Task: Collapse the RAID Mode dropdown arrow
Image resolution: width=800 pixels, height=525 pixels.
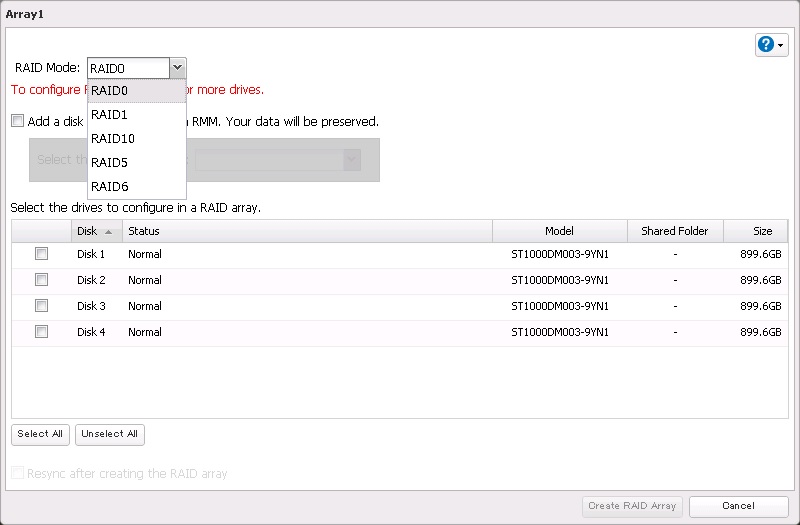Action: 177,68
